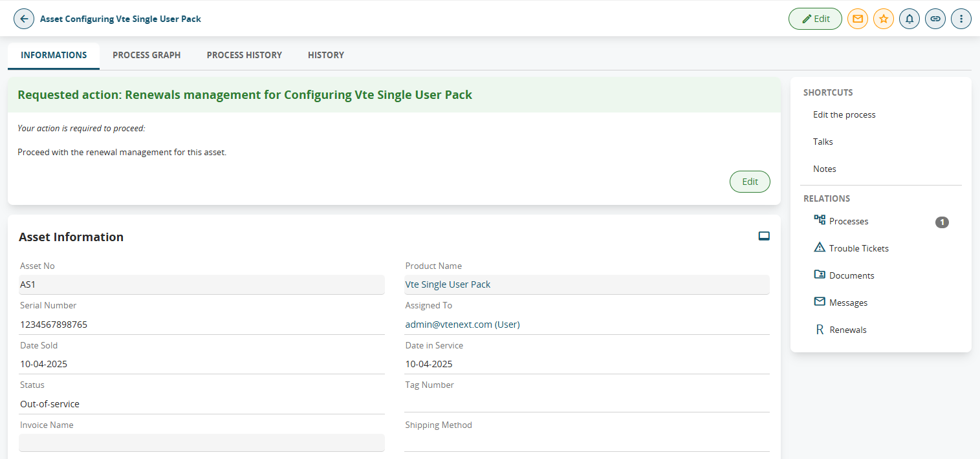This screenshot has width=980, height=459.
Task: Click the Processes count badge showing 1
Action: 942,222
